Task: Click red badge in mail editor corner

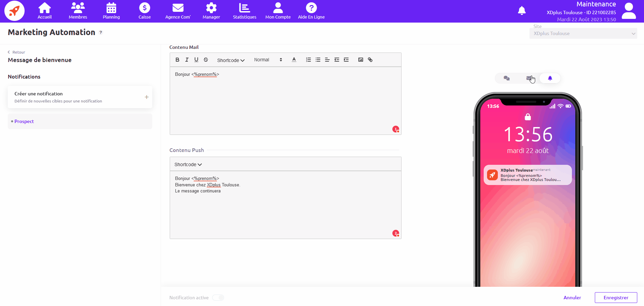Action: tap(396, 129)
